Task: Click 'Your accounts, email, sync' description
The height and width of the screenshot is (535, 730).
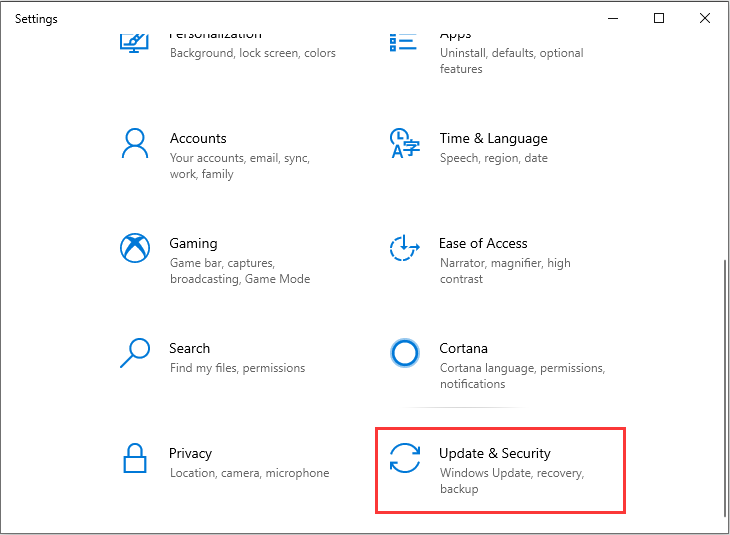Action: [x=240, y=166]
